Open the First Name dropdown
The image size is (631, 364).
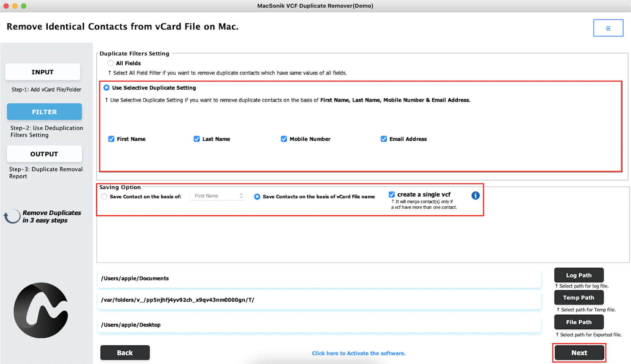click(218, 196)
